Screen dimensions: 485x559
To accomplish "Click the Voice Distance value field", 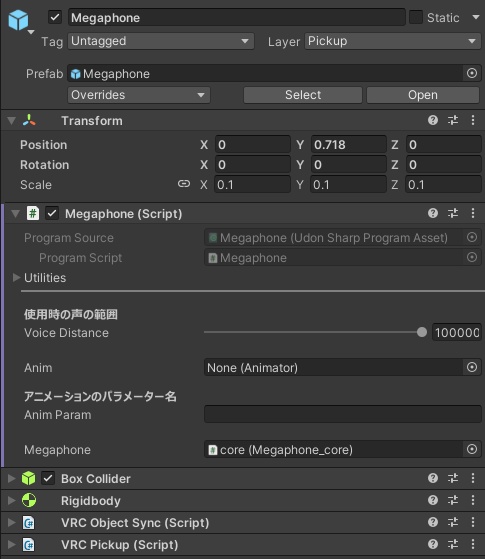I will 456,333.
